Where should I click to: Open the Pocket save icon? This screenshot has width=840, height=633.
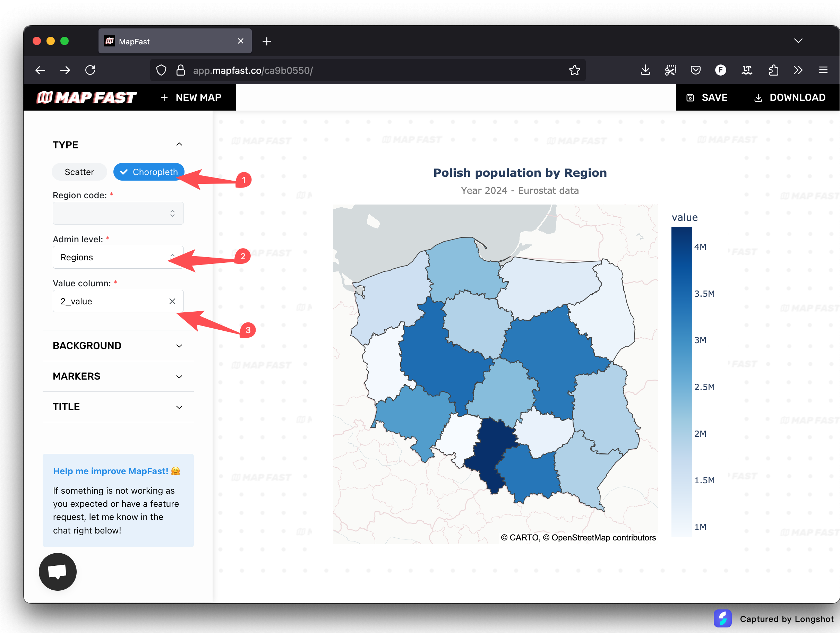tap(696, 70)
